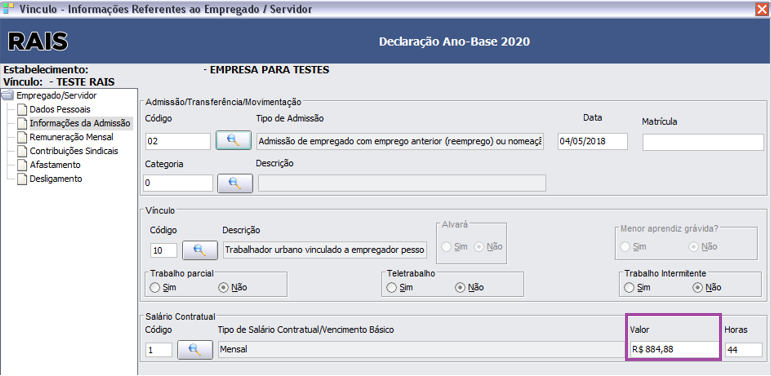The image size is (771, 376).
Task: Select Não in the Alvará group
Action: click(x=478, y=247)
